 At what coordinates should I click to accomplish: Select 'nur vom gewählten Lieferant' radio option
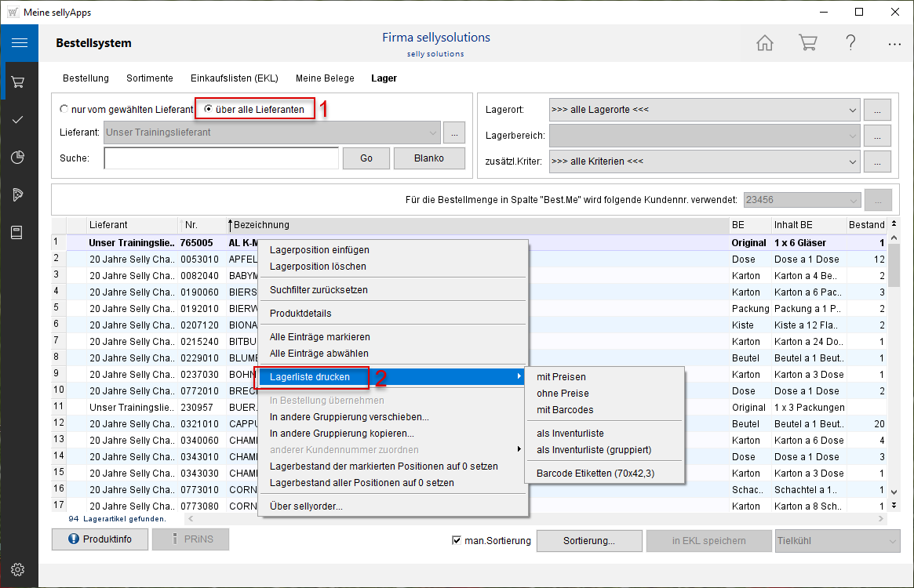click(x=65, y=110)
